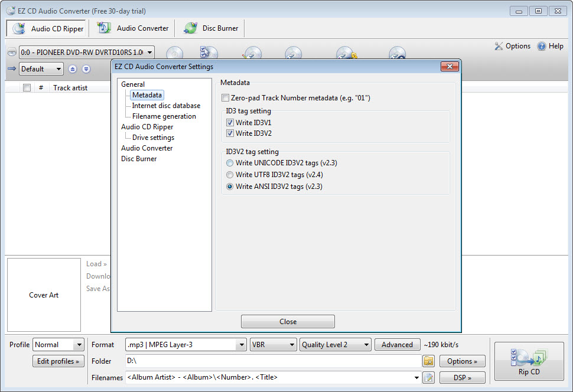Open Internet disc database settings
The width and height of the screenshot is (573, 392).
166,106
